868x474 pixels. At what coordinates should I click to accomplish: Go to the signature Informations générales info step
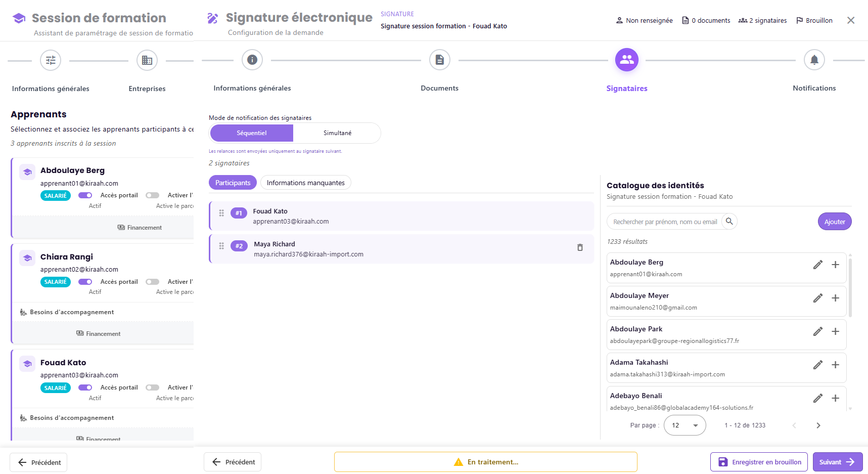[252, 60]
